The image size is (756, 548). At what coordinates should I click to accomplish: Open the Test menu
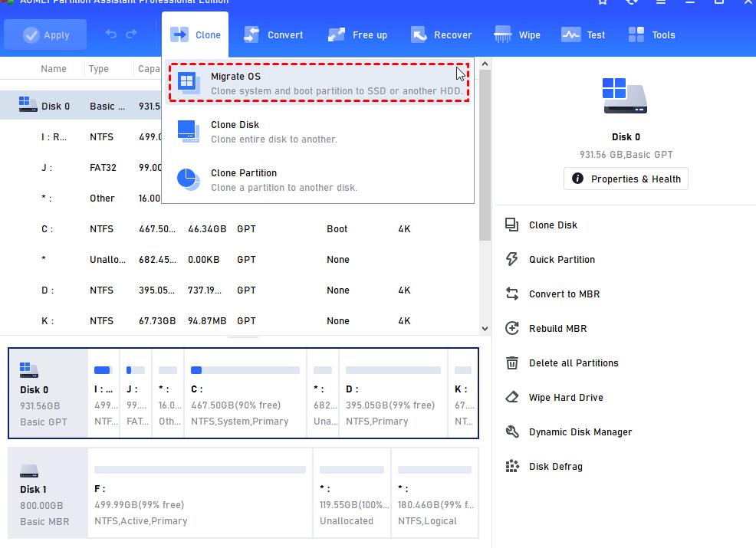583,34
